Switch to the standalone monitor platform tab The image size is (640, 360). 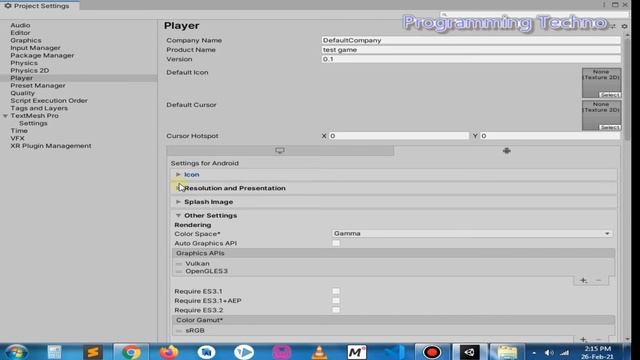(x=280, y=151)
